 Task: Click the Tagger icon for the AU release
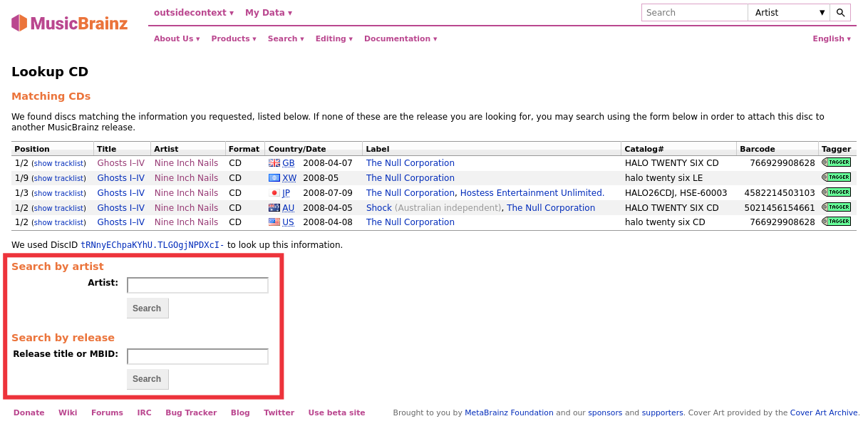pyautogui.click(x=836, y=207)
